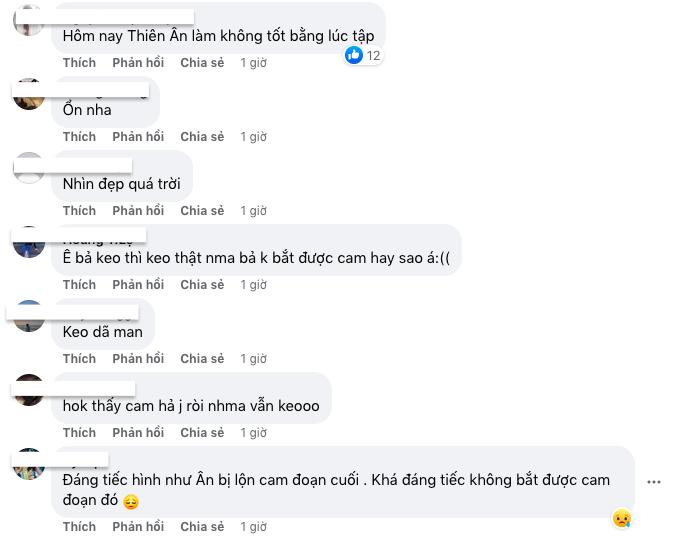Click '1 giờ' timestamp under 'Ổn nha'
The image size is (675, 539).
click(254, 137)
